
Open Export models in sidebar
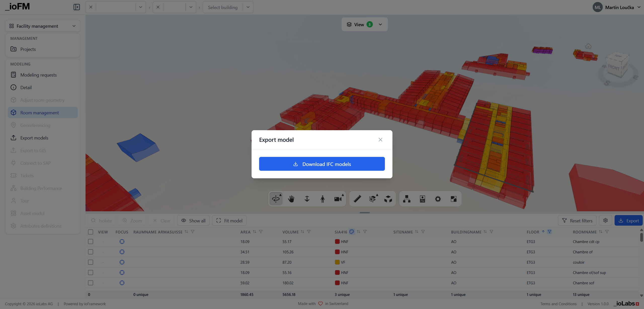34,138
